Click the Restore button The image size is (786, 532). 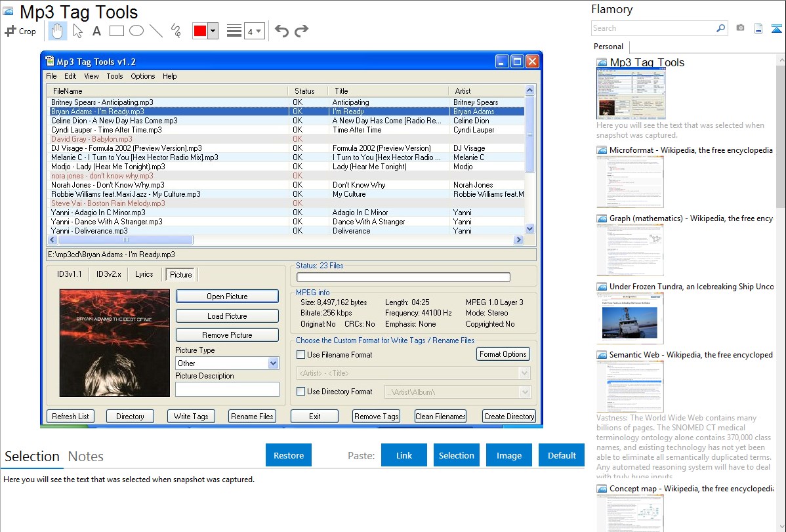point(289,455)
